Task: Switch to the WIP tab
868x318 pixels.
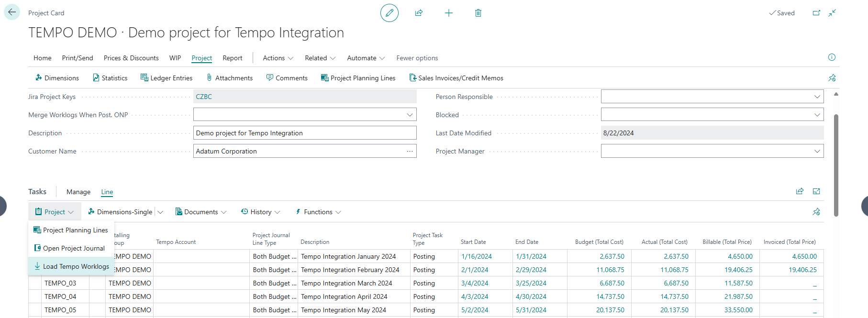Action: pyautogui.click(x=175, y=58)
